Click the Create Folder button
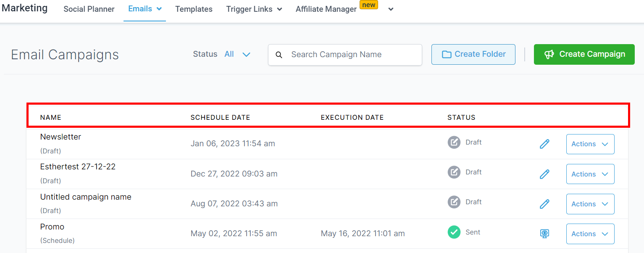The height and width of the screenshot is (253, 644). point(473,54)
